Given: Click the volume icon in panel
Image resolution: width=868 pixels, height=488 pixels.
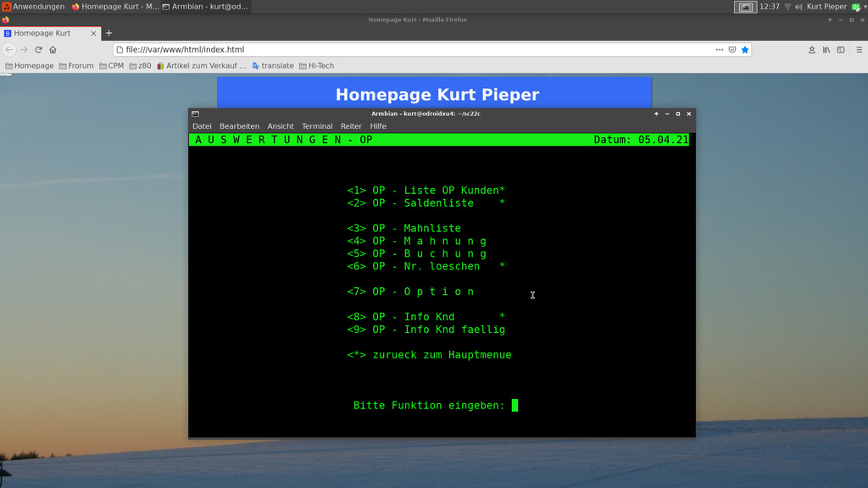Looking at the screenshot, I should tap(798, 7).
